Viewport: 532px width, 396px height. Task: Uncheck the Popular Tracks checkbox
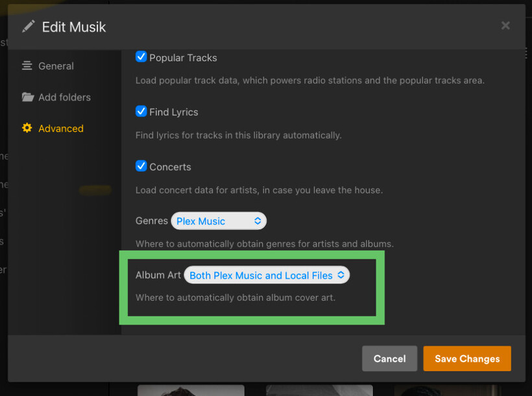click(x=141, y=57)
